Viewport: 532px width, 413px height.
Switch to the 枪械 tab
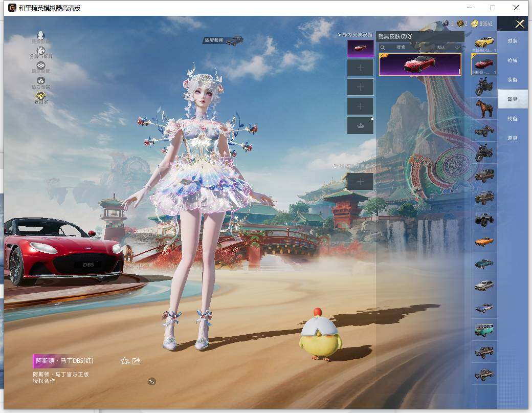512,60
